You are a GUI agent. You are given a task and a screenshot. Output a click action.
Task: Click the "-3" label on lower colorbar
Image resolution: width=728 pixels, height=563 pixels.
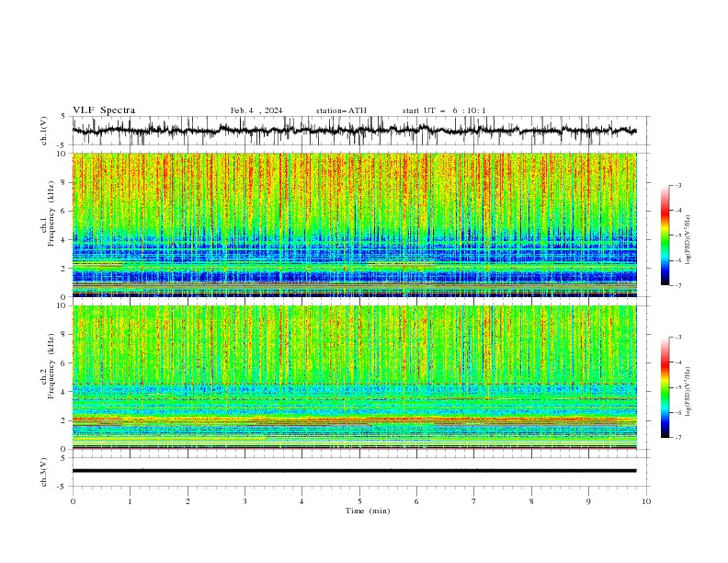click(678, 338)
